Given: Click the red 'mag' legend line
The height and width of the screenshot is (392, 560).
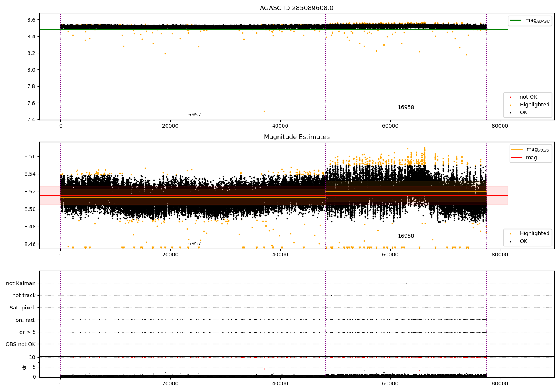Looking at the screenshot, I should pyautogui.click(x=517, y=158).
